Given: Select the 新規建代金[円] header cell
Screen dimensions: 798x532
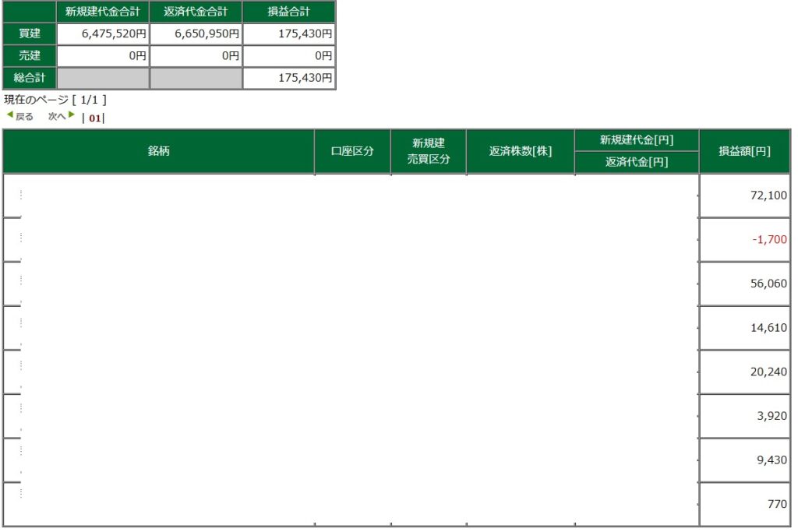Looking at the screenshot, I should pos(637,140).
